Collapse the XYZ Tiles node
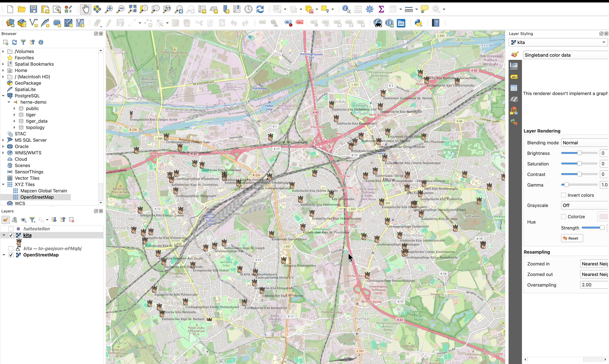Image resolution: width=609 pixels, height=364 pixels. tap(4, 184)
